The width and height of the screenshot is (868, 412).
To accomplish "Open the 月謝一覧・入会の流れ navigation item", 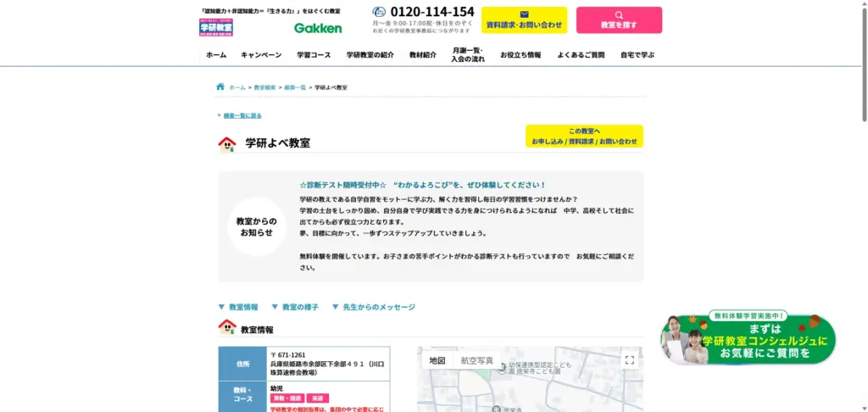I will point(468,55).
